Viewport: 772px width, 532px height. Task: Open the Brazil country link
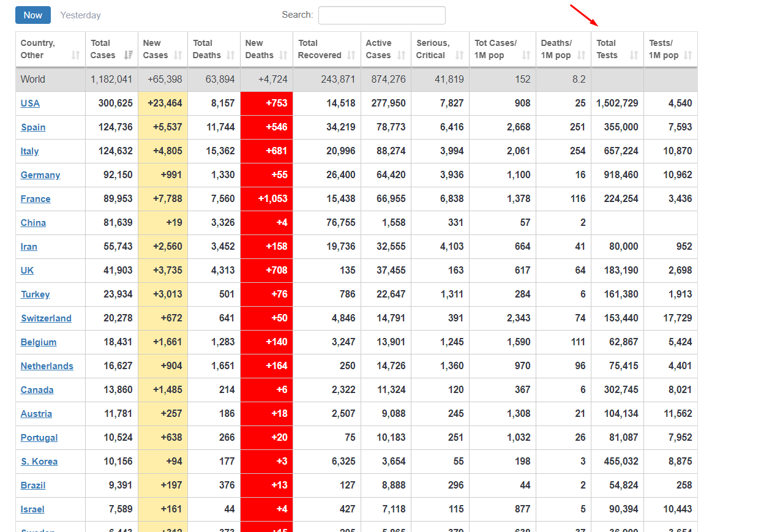33,485
